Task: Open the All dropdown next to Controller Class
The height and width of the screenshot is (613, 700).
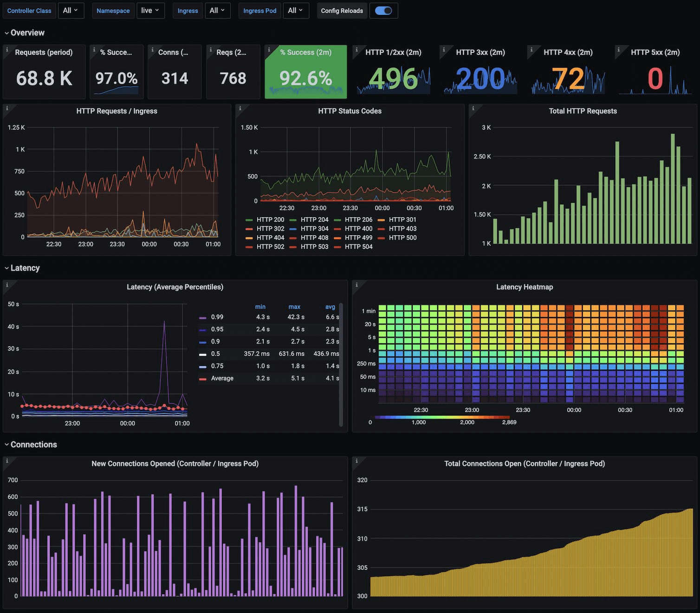Action: [x=71, y=10]
